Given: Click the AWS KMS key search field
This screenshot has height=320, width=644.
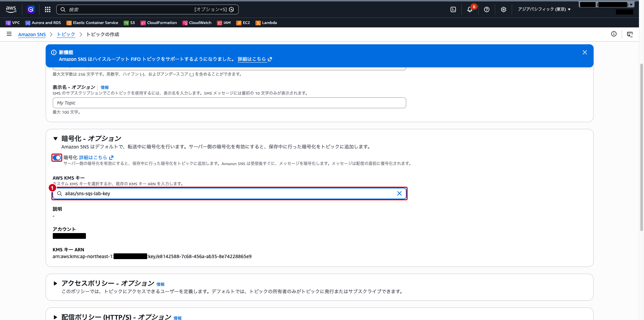Looking at the screenshot, I should pyautogui.click(x=229, y=193).
